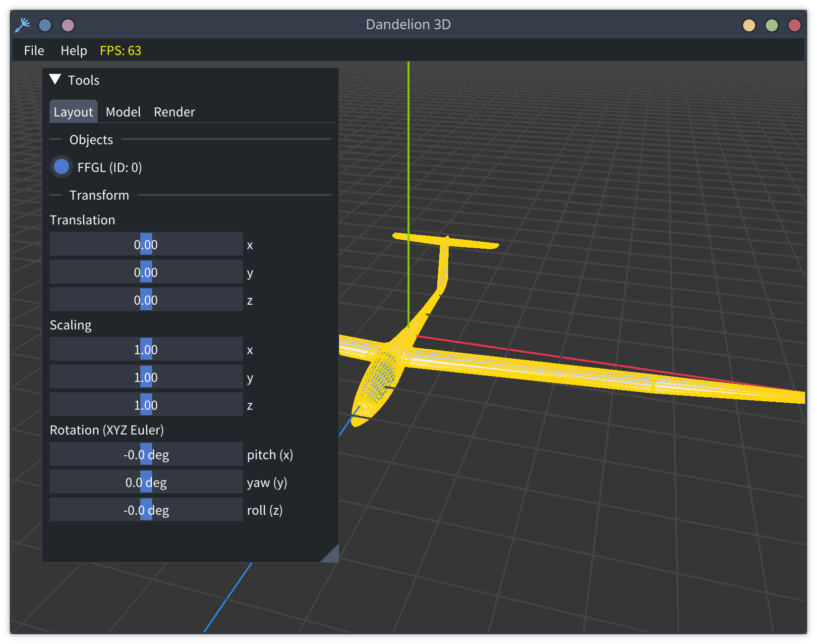Open the File menu
This screenshot has height=644, width=817.
point(34,51)
